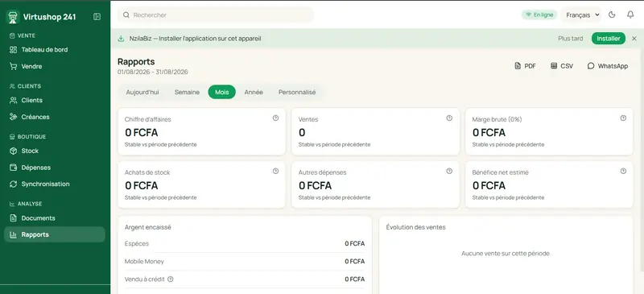Click the search magnifier icon
Image resolution: width=644 pixels, height=294 pixels.
pyautogui.click(x=126, y=14)
